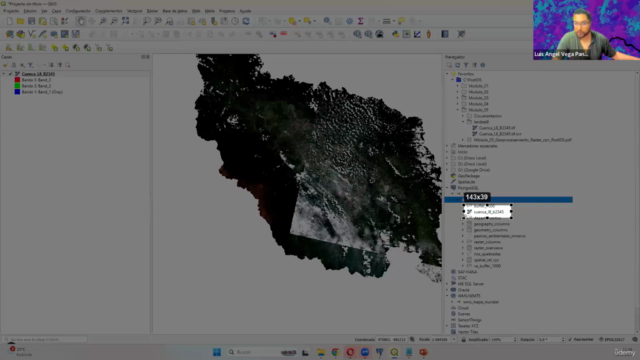Screen dimensions: 640x360
Task: Expand the geography_columns table
Action: click(x=463, y=224)
